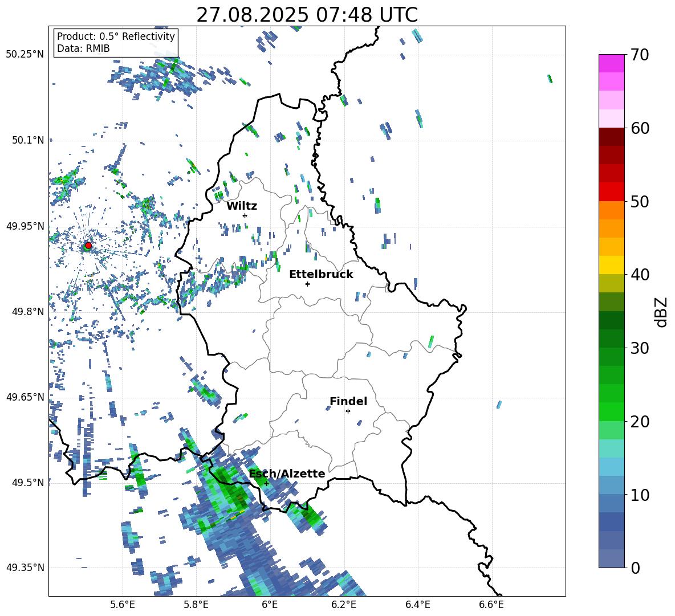Click the bright green colorbar band above 20
Screen dimensions: 675x616
click(x=611, y=411)
